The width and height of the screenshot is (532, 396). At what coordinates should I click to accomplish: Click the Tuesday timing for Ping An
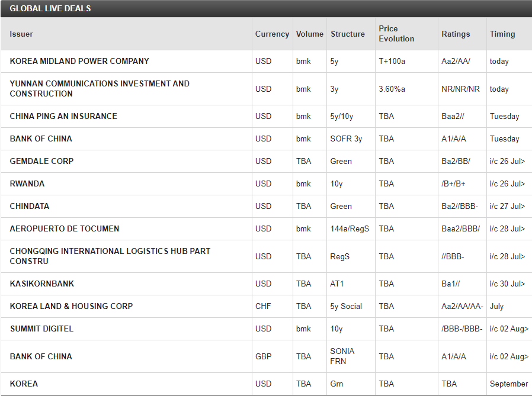coord(504,116)
